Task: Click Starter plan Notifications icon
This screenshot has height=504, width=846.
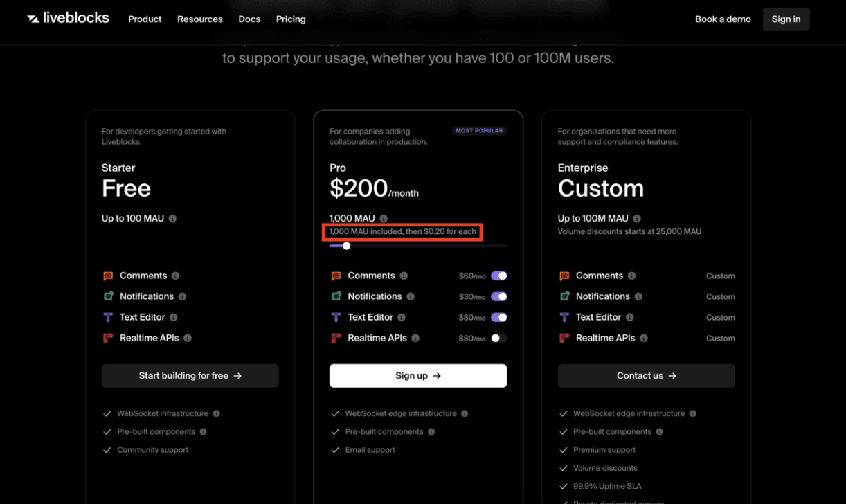Action: click(108, 296)
